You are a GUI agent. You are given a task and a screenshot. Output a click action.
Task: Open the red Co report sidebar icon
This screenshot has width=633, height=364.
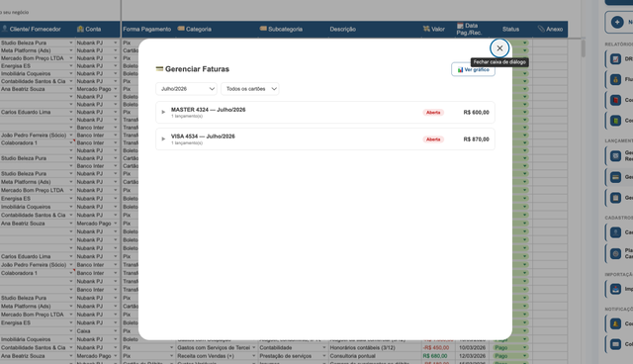615,100
